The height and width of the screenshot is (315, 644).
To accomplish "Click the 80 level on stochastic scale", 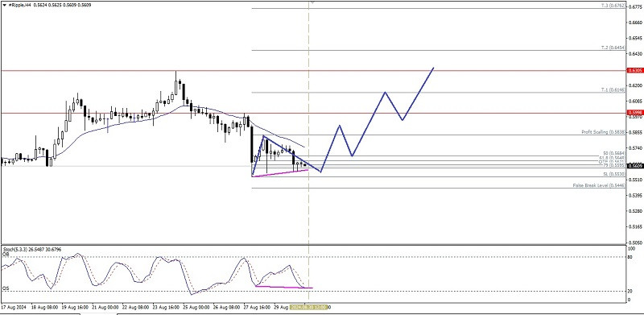I will pyautogui.click(x=630, y=257).
